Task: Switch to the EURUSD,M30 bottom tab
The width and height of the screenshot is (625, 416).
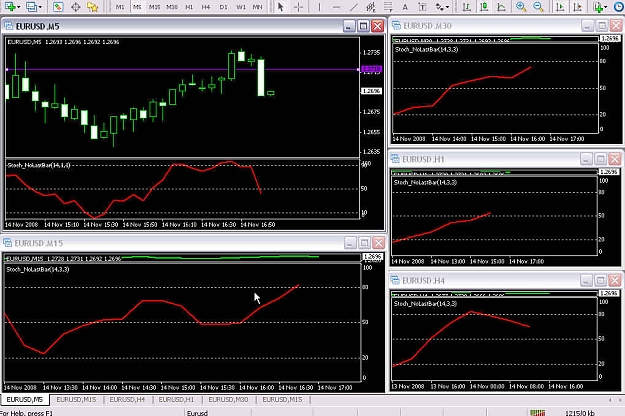Action: (x=228, y=399)
